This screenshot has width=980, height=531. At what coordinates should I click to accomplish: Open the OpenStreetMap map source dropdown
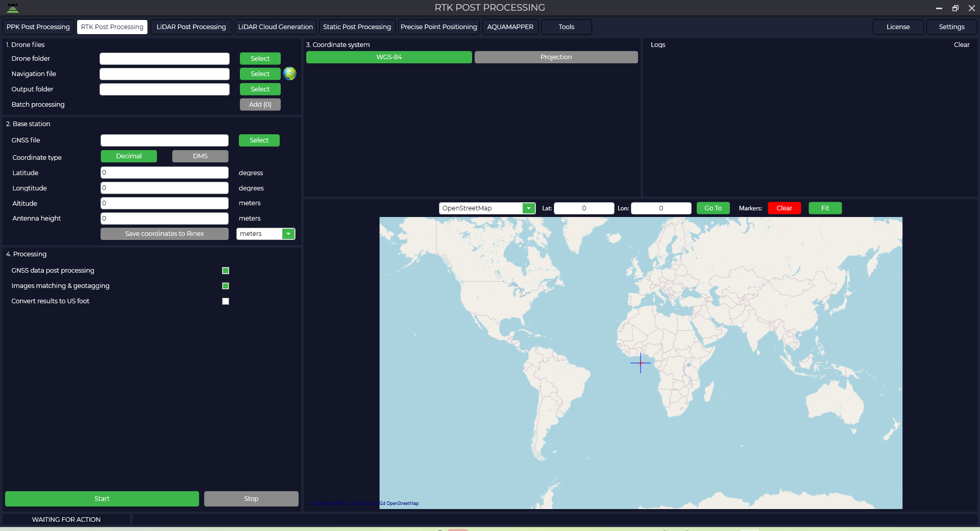(x=529, y=208)
